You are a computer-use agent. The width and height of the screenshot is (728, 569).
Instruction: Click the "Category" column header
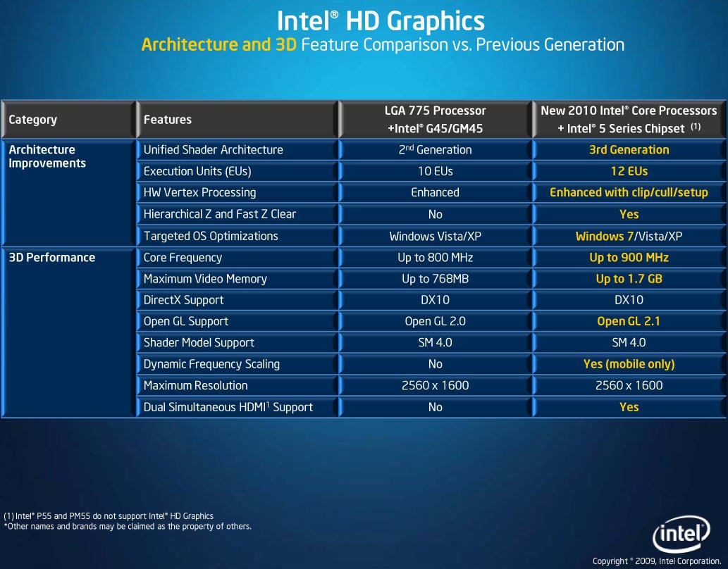(x=68, y=119)
